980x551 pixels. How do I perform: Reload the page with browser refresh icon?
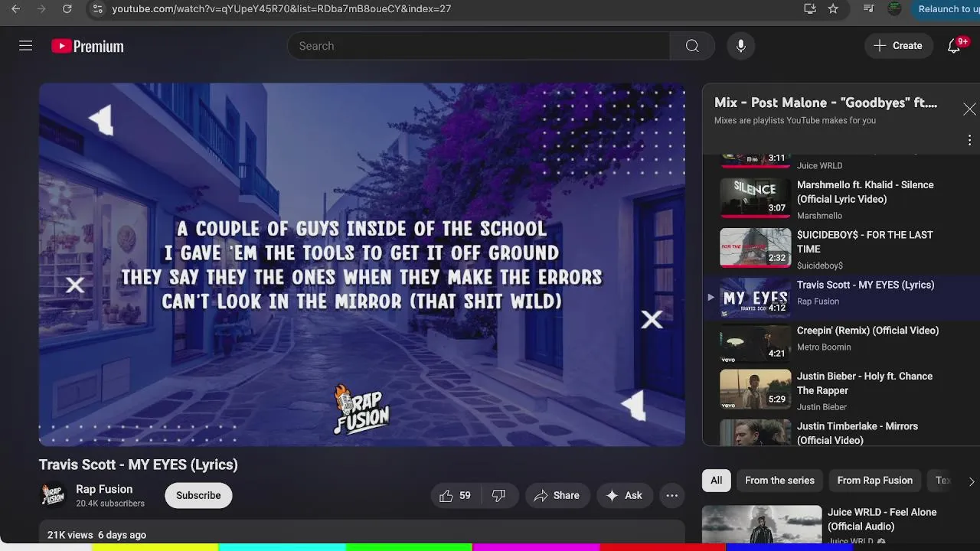(x=67, y=9)
